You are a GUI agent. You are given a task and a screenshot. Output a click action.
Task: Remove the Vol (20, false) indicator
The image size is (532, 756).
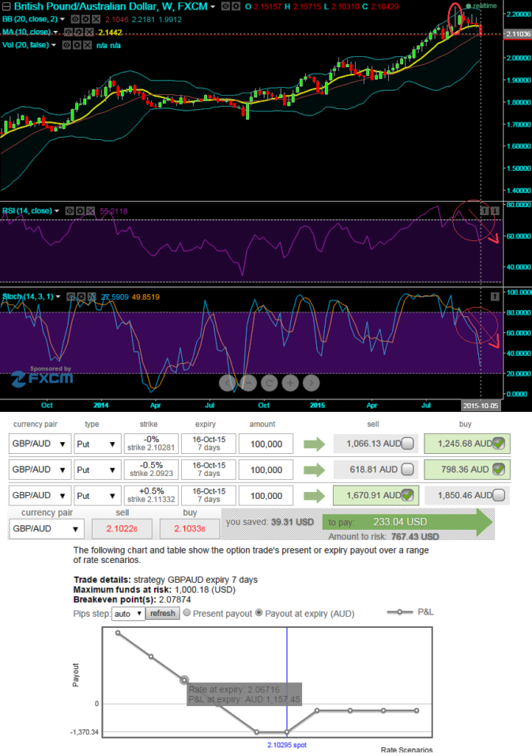[87, 45]
